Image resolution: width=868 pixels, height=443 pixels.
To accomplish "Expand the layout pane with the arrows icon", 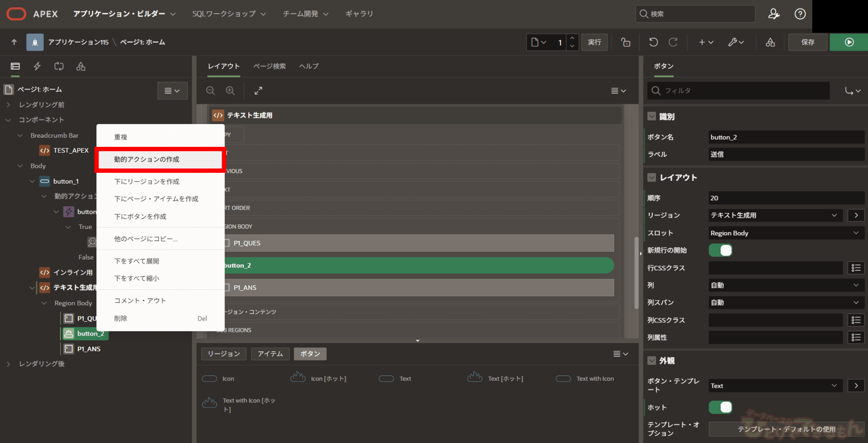I will click(258, 90).
